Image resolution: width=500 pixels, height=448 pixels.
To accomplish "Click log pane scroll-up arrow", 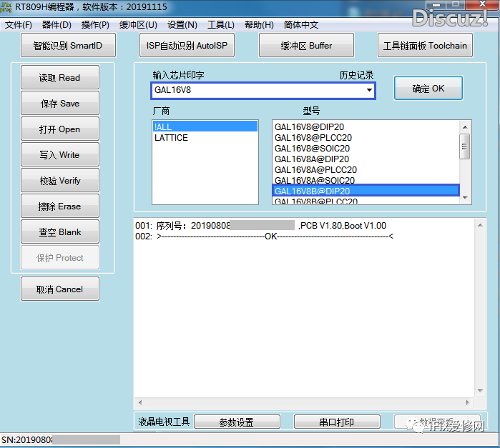I will click(x=480, y=225).
